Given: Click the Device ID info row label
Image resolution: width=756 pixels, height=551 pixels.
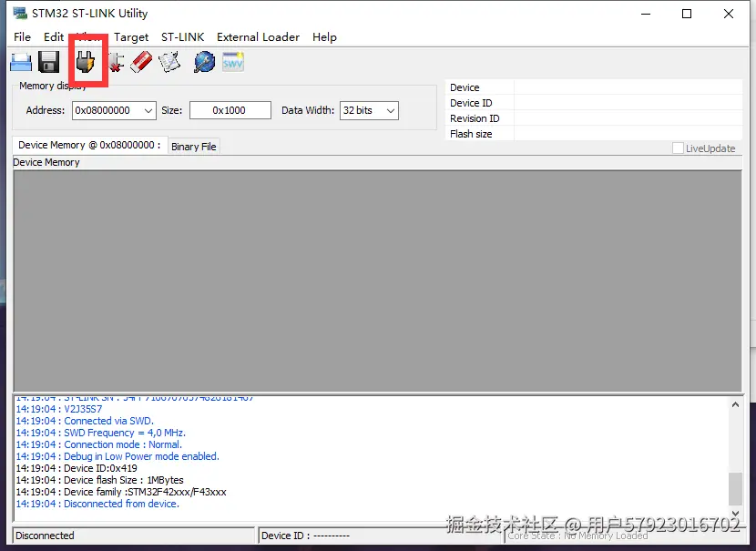Looking at the screenshot, I should [471, 103].
